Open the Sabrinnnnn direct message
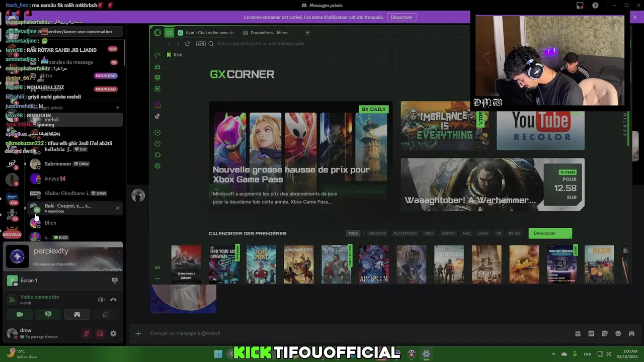The height and width of the screenshot is (362, 644). pos(74,164)
